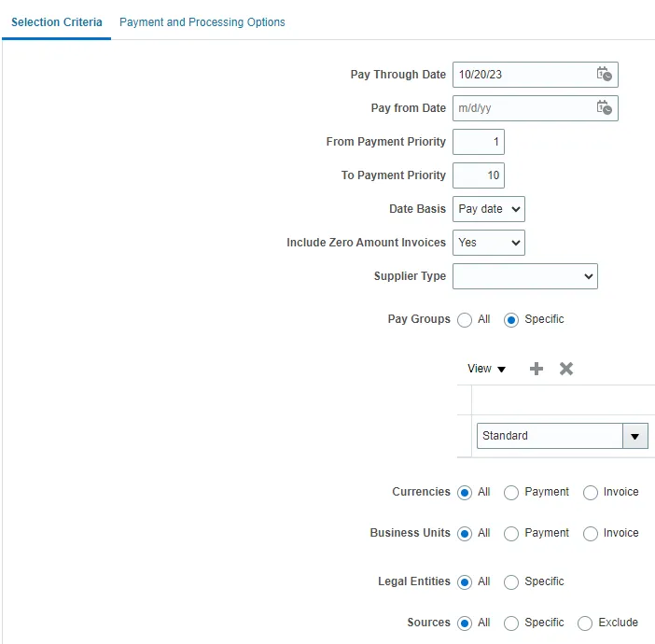Open Include Zero Amount Invoices dropdown
This screenshot has height=644, width=655.
tap(488, 243)
